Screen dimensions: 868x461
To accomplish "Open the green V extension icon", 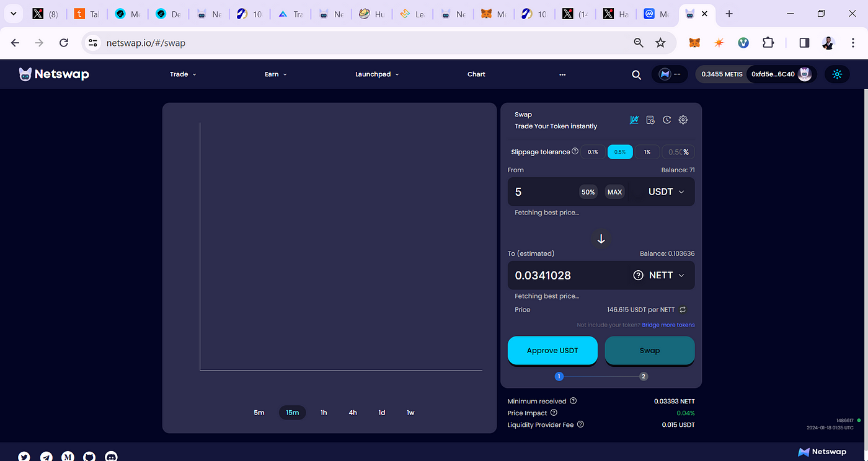I will pos(743,43).
